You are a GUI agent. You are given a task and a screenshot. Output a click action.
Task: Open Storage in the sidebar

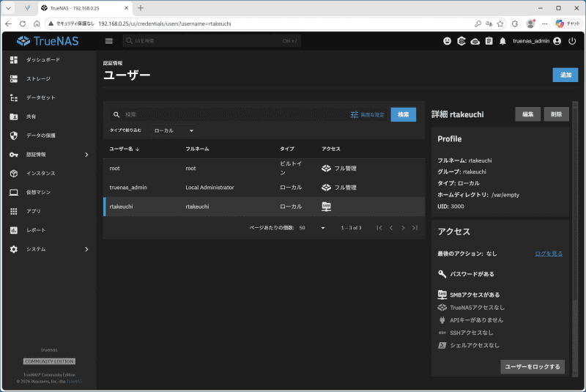click(48, 79)
